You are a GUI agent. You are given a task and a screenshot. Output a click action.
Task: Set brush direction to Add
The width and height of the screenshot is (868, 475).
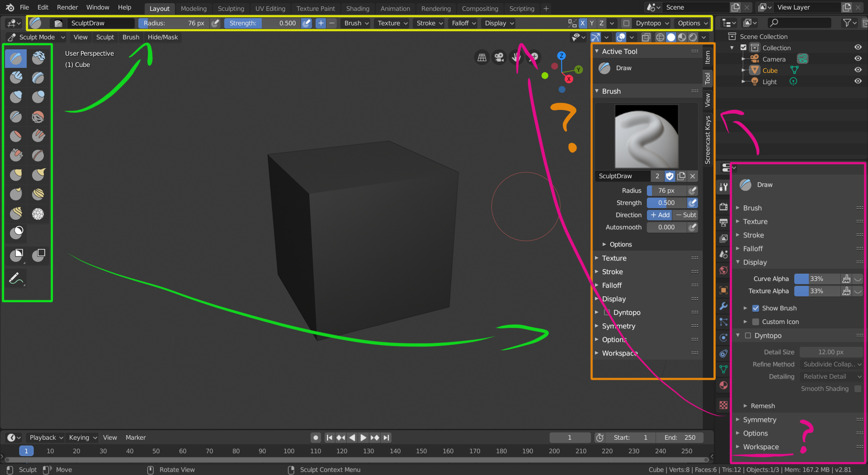(660, 215)
